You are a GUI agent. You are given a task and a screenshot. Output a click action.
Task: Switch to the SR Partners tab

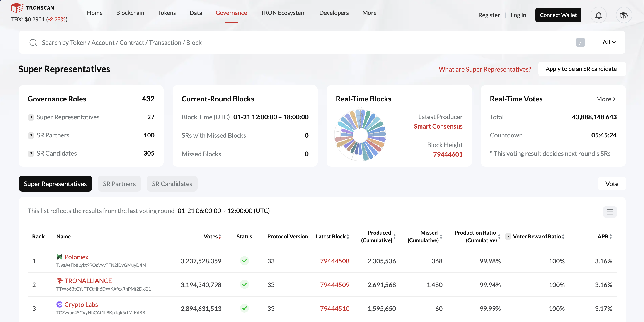tap(119, 184)
